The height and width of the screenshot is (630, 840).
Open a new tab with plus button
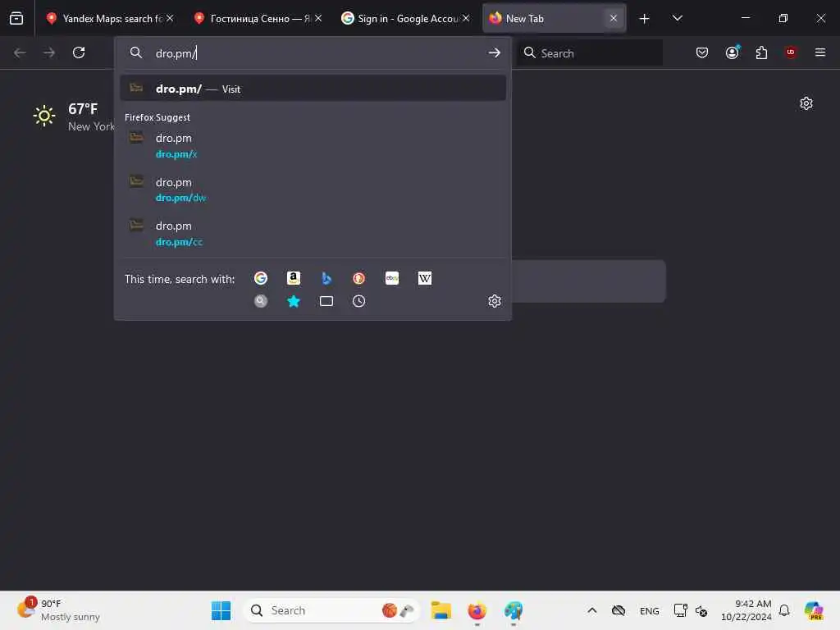(644, 19)
